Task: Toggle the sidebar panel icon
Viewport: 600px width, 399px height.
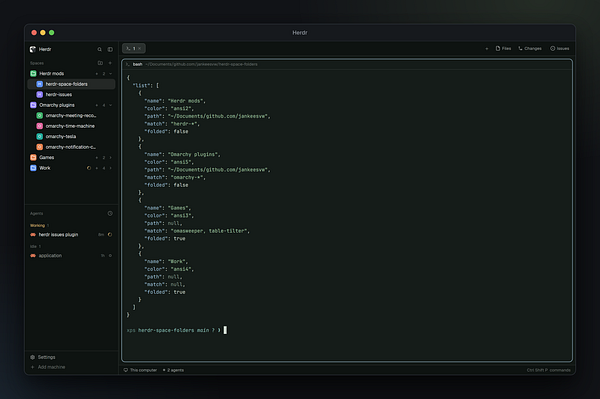Action: click(x=110, y=49)
